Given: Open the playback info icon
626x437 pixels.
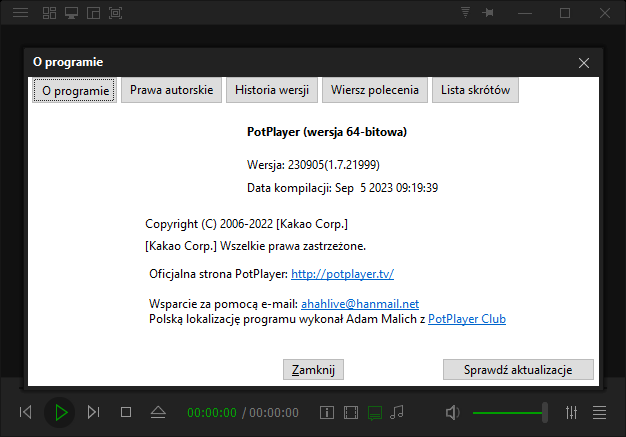Looking at the screenshot, I should [x=327, y=412].
